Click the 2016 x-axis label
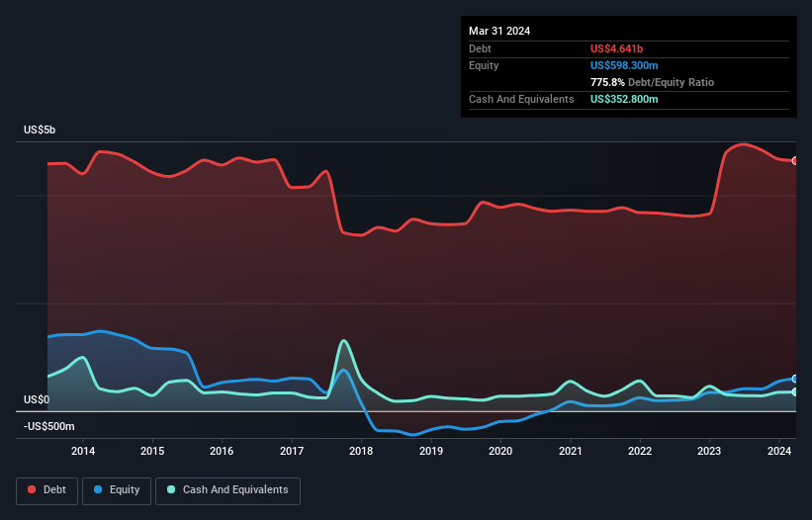Image resolution: width=812 pixels, height=520 pixels. (x=222, y=451)
